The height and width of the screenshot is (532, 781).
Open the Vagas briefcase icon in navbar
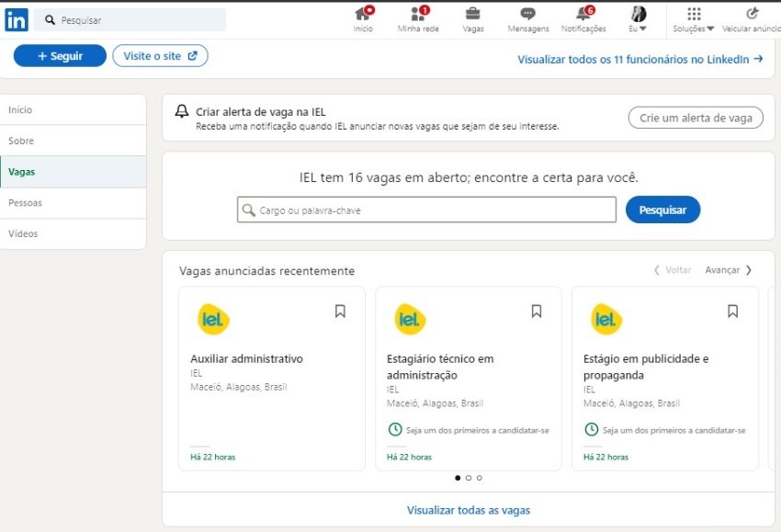[472, 14]
